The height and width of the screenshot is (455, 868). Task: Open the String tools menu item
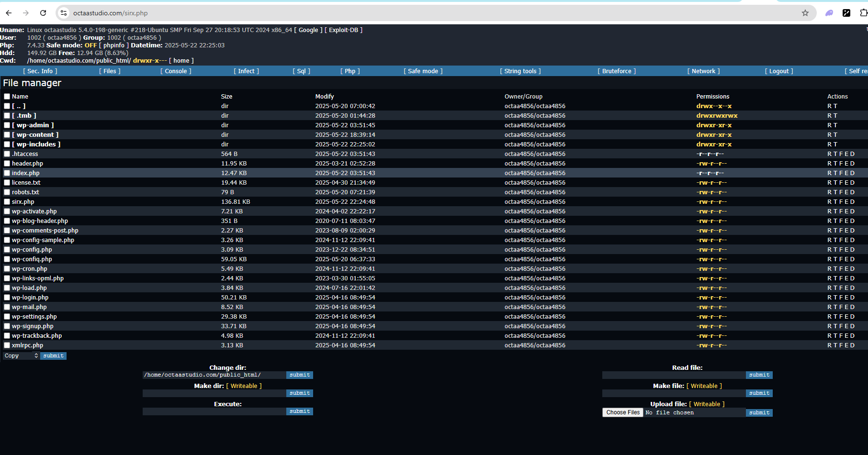[x=520, y=71]
